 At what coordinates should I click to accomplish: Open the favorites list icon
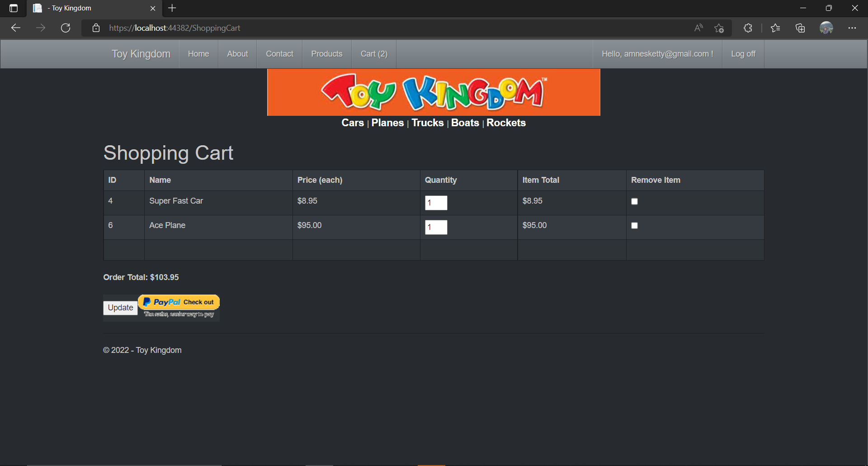pyautogui.click(x=775, y=28)
